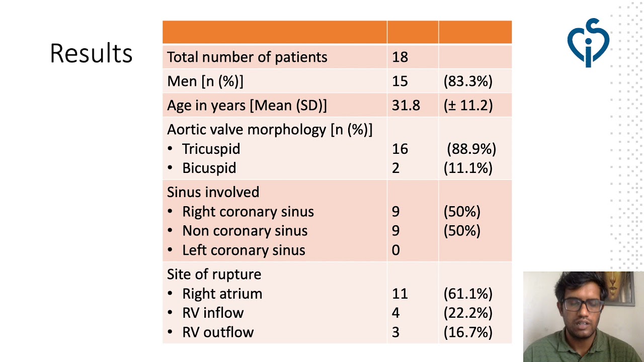
Task: Select the orange table header bar
Action: point(337,32)
